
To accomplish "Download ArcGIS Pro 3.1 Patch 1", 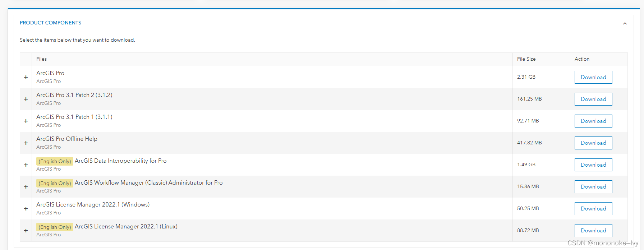I will [593, 121].
